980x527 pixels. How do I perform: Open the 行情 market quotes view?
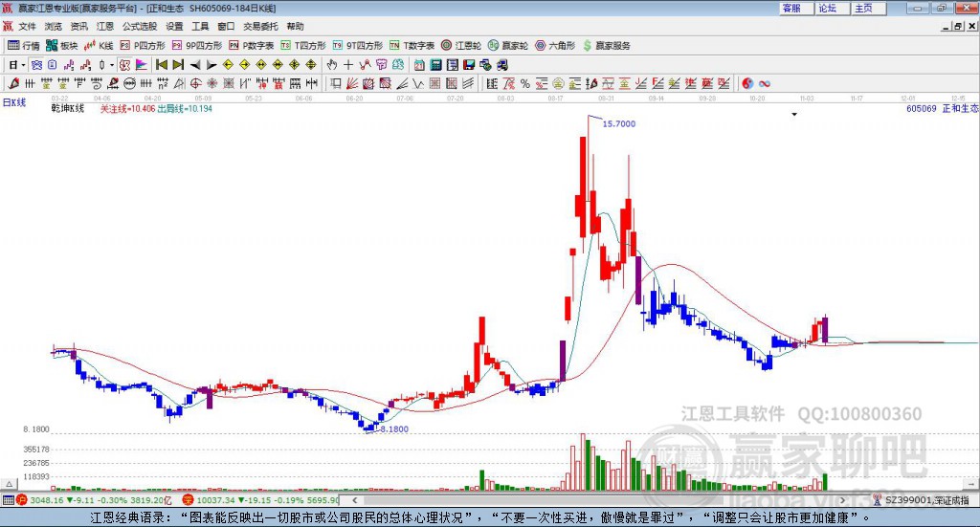[23, 46]
